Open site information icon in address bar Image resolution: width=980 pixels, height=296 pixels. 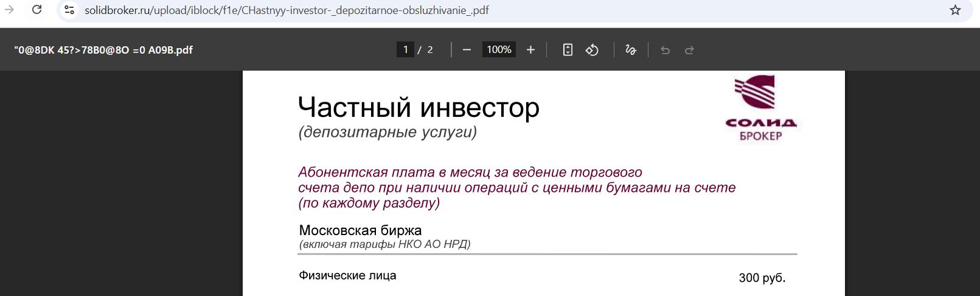click(x=69, y=10)
